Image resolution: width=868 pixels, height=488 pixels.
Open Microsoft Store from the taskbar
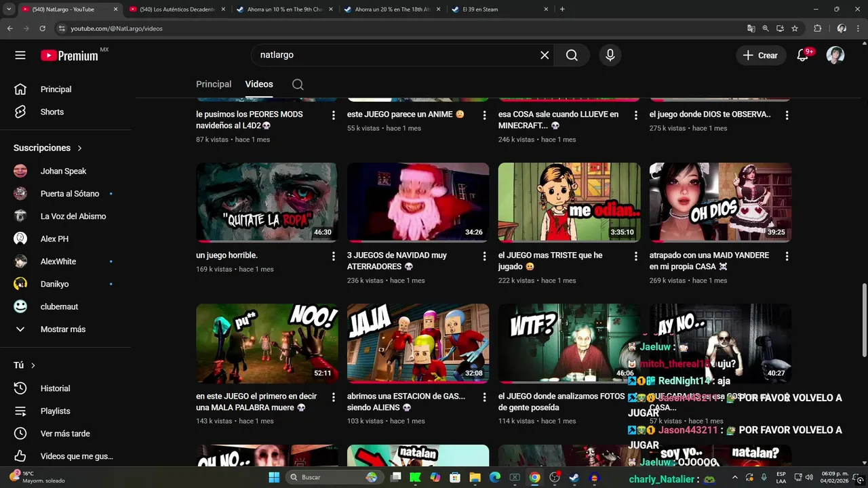pyautogui.click(x=455, y=477)
